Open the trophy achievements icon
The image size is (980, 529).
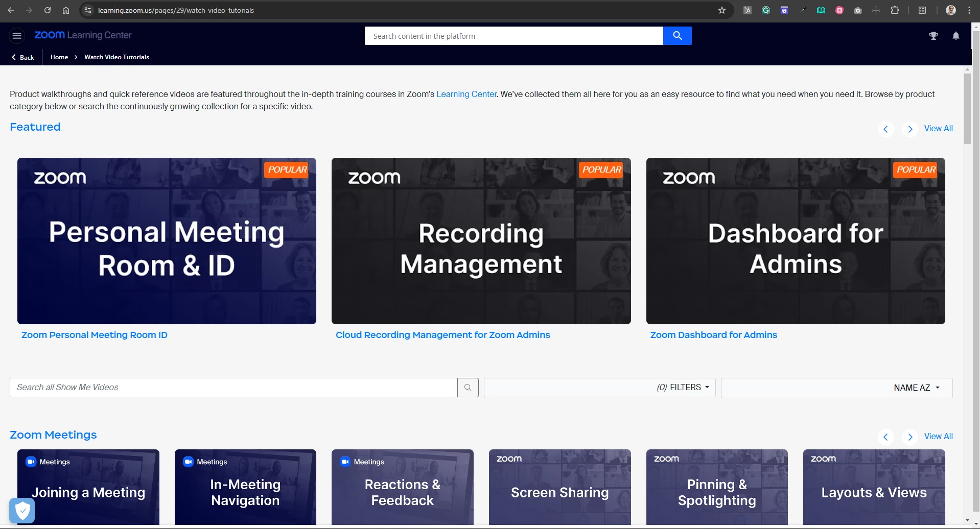coord(934,36)
